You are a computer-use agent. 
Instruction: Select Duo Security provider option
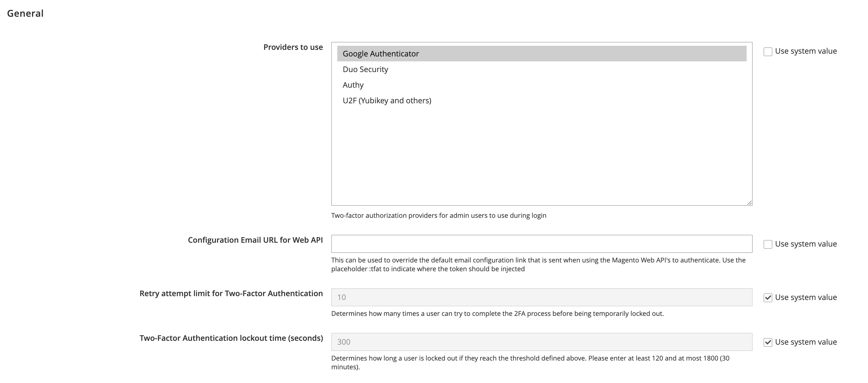[x=365, y=69]
